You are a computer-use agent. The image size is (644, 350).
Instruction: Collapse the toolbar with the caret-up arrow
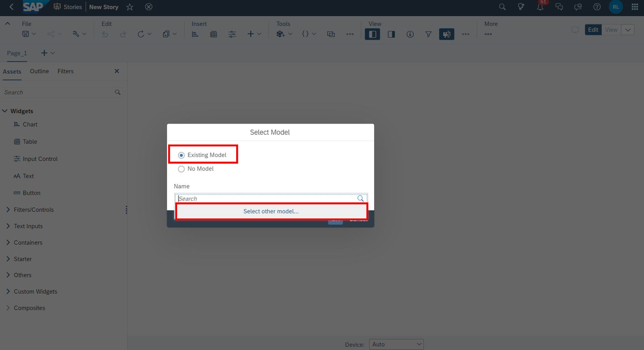click(8, 24)
